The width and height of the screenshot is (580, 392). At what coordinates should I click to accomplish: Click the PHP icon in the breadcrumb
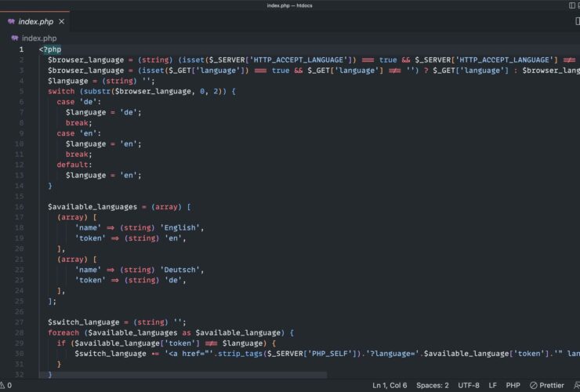[x=15, y=38]
